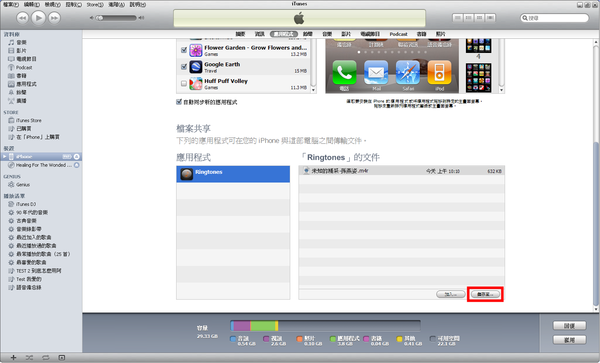Click the Phone app icon in preview
The height and width of the screenshot is (363, 600).
coord(344,72)
